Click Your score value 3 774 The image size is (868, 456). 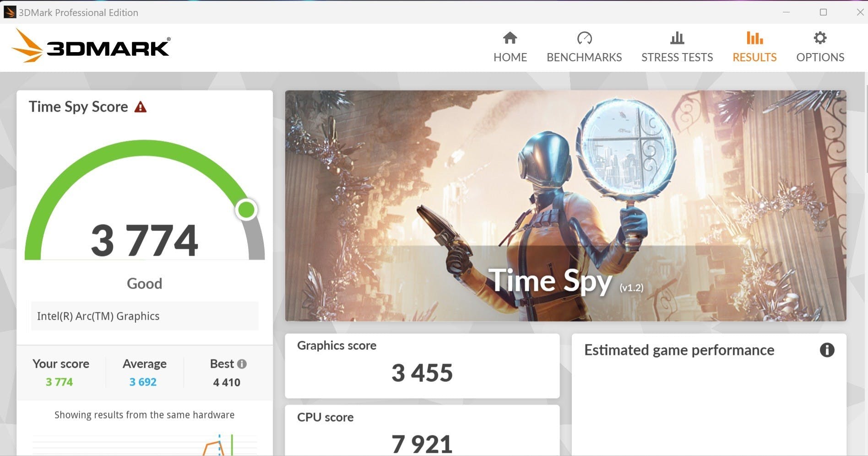pyautogui.click(x=59, y=382)
